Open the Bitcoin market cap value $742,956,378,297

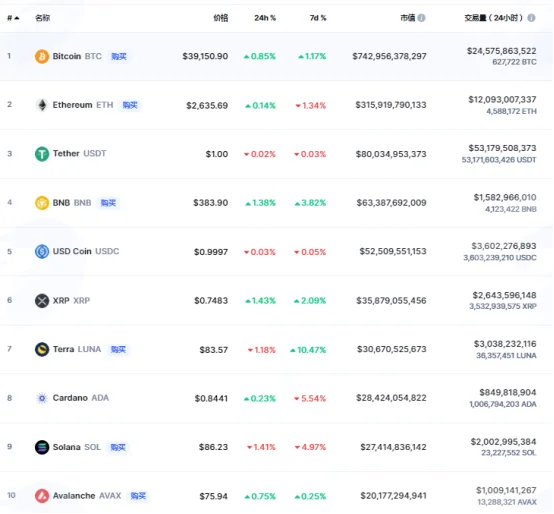click(389, 56)
